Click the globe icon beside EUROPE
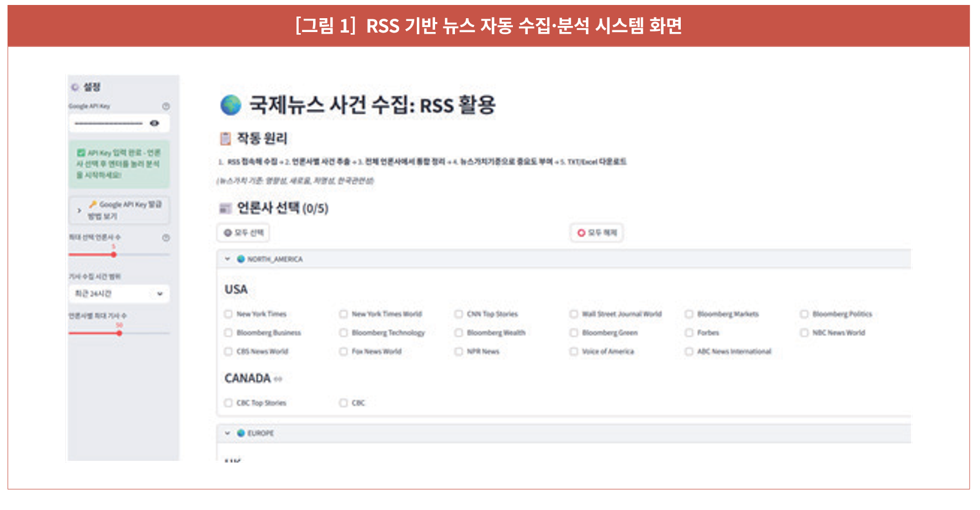The width and height of the screenshot is (980, 510). [x=241, y=433]
